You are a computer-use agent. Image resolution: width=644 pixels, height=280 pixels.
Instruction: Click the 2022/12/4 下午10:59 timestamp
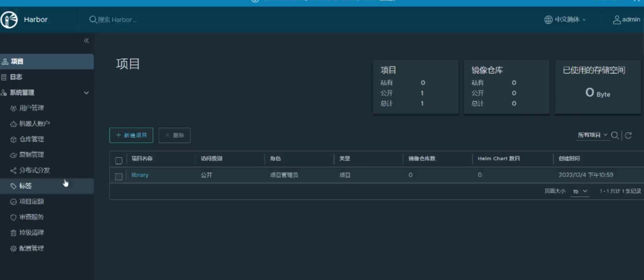tap(586, 175)
